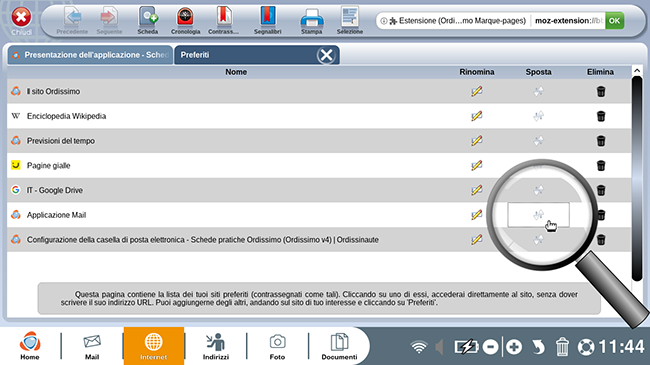The height and width of the screenshot is (365, 650).
Task: Print the page with Stampa
Action: [312, 21]
